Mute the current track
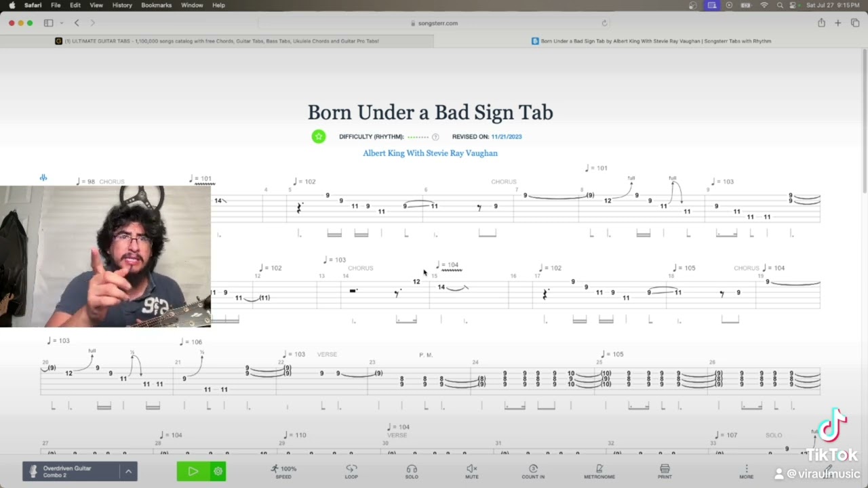The image size is (868, 488). [472, 472]
